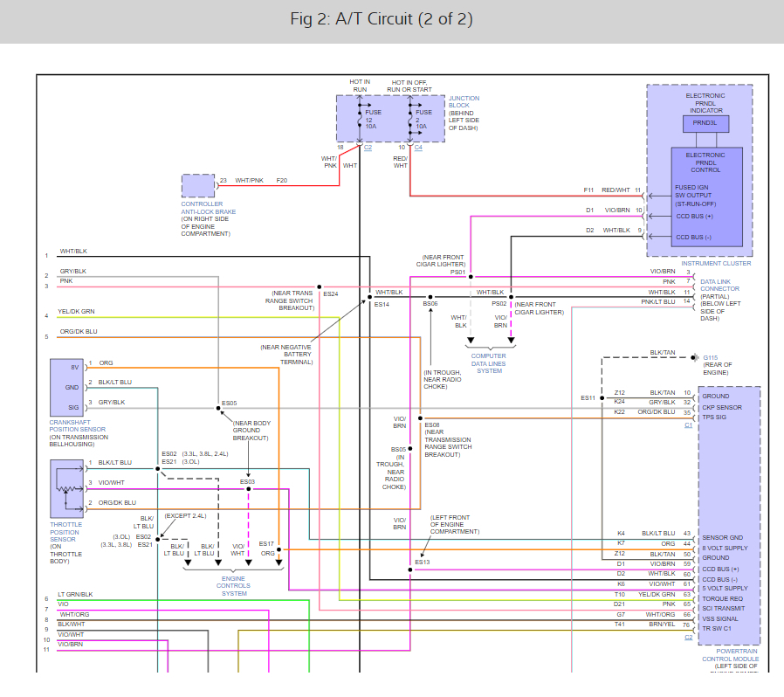Click the Computer Data Lines System label
Image resolution: width=784 pixels, height=697 pixels.
coord(488,362)
